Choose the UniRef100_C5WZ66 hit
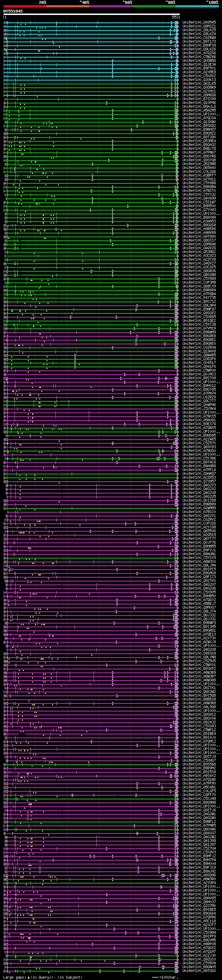Image resolution: width=222 pixels, height=980 pixels. (199, 57)
